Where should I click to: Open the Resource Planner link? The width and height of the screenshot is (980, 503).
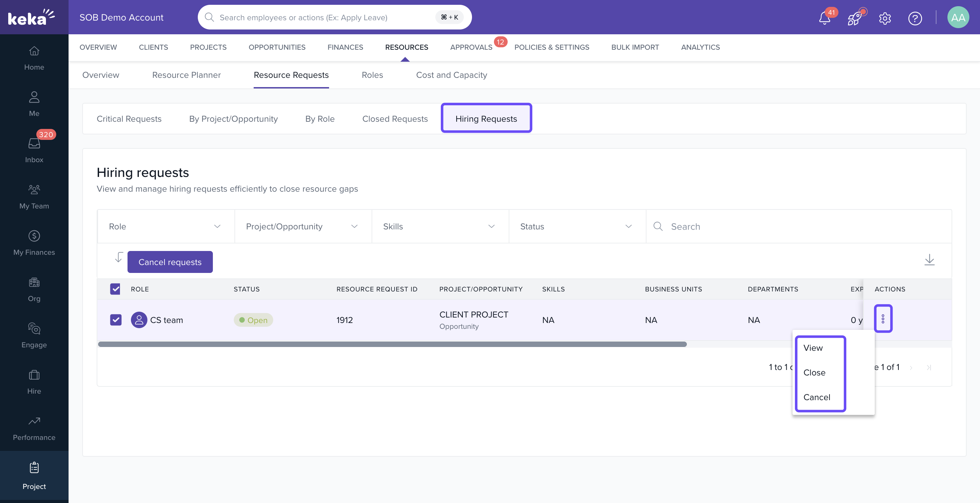[186, 75]
